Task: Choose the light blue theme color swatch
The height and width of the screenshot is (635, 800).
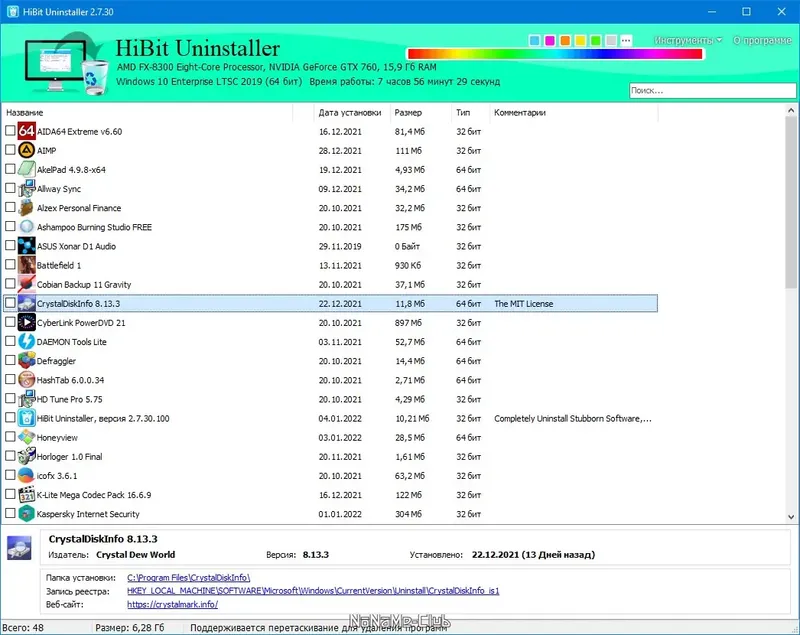Action: (x=534, y=40)
